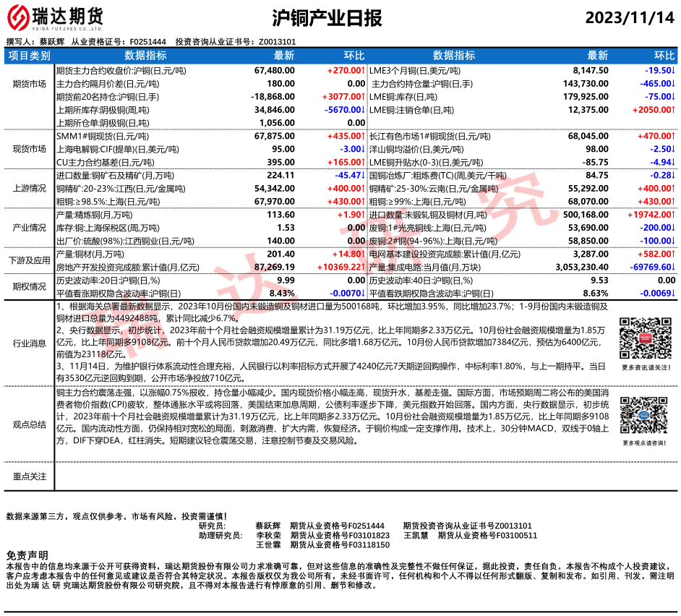Click the 上游情况 category cell
The height and width of the screenshot is (616, 681).
click(30, 188)
